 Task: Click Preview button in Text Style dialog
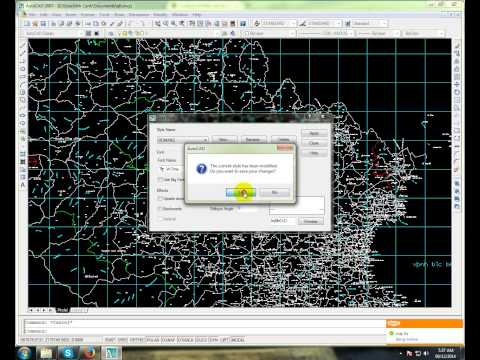point(311,221)
